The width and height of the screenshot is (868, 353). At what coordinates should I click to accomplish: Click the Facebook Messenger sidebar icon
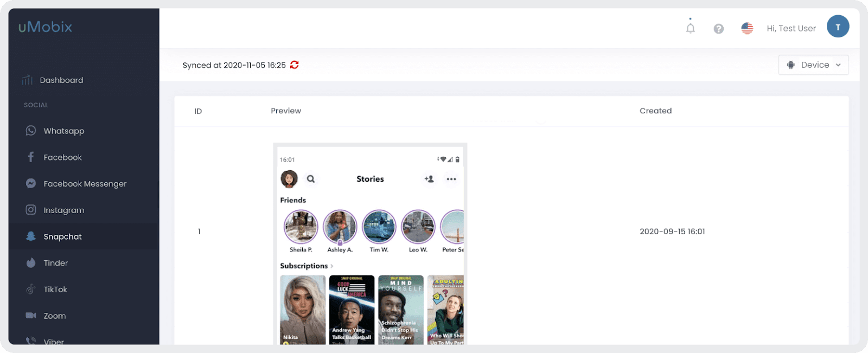pos(31,184)
